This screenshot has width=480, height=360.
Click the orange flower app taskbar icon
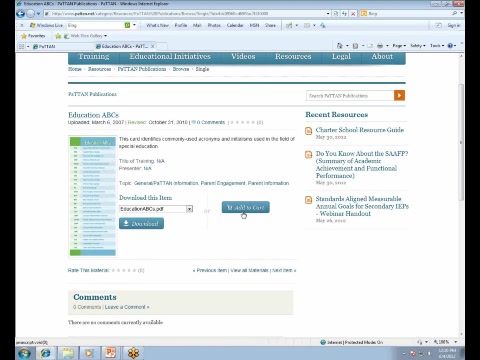coord(133,353)
